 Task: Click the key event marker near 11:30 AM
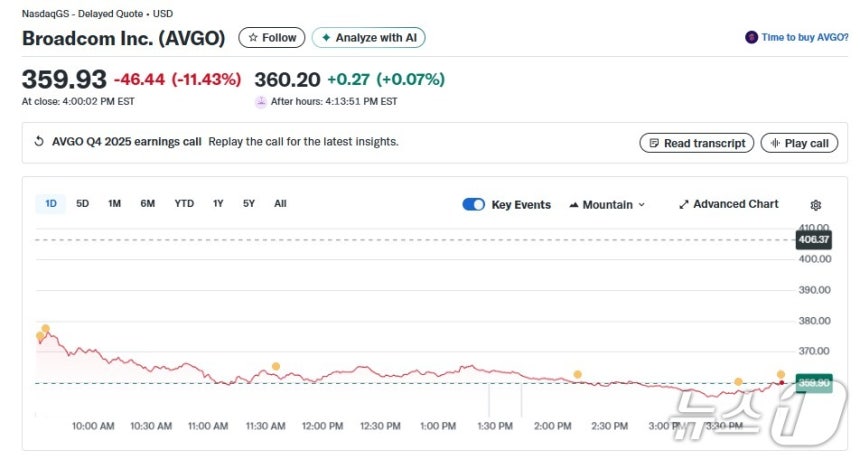276,367
